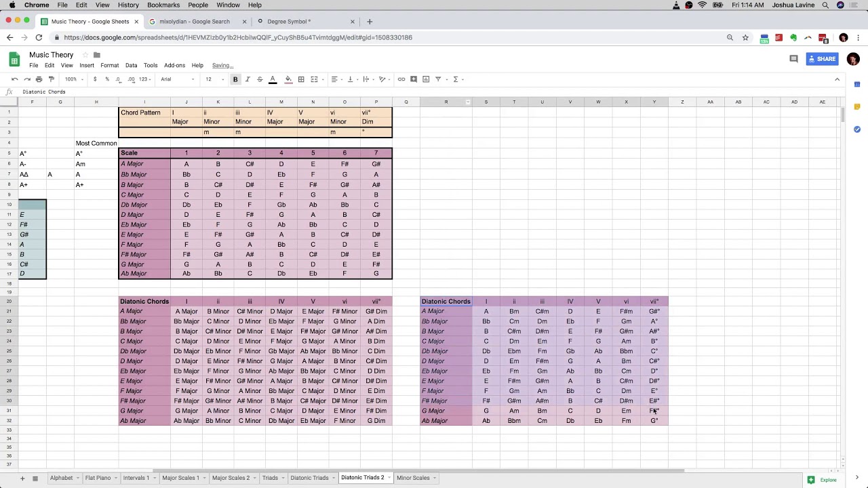Screen dimensions: 868x488
Task: Open the Data menu in Sheets
Action: [x=131, y=66]
